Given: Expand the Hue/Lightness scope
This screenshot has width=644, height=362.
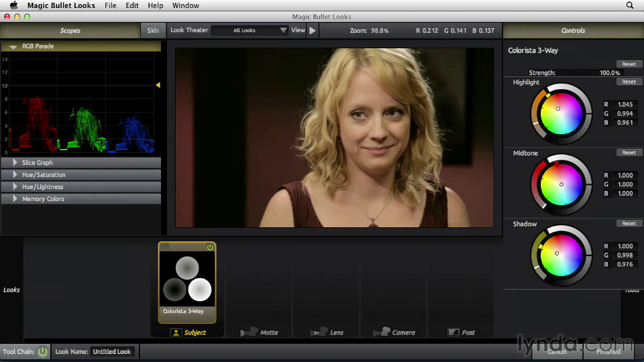Looking at the screenshot, I should tap(15, 186).
